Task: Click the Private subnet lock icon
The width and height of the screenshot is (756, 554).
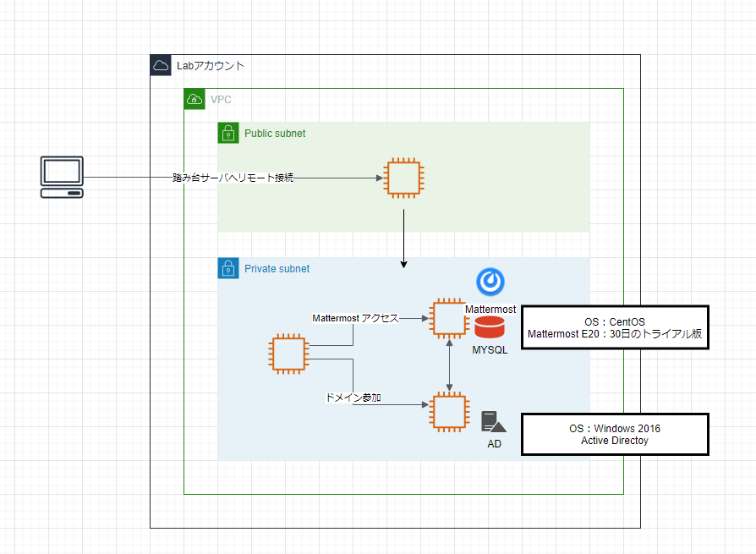Action: (228, 269)
